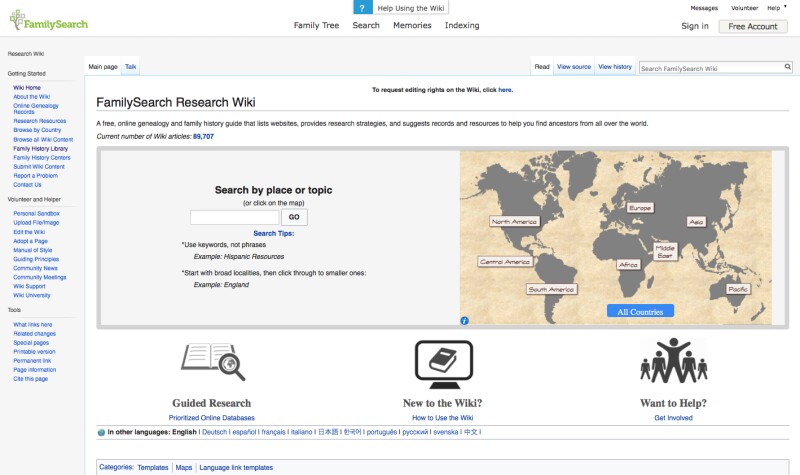800x475 pixels.
Task: Click the 89,707 article count link
Action: tap(203, 136)
